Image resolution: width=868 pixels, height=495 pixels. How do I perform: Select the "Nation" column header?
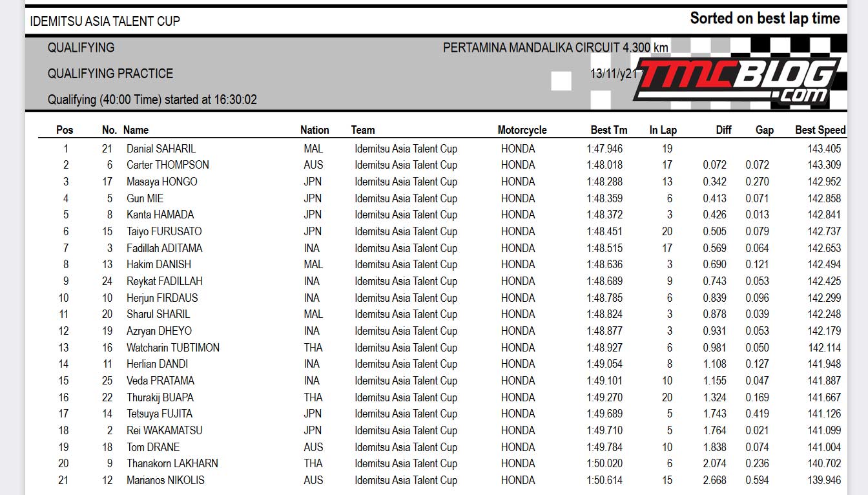tap(315, 130)
